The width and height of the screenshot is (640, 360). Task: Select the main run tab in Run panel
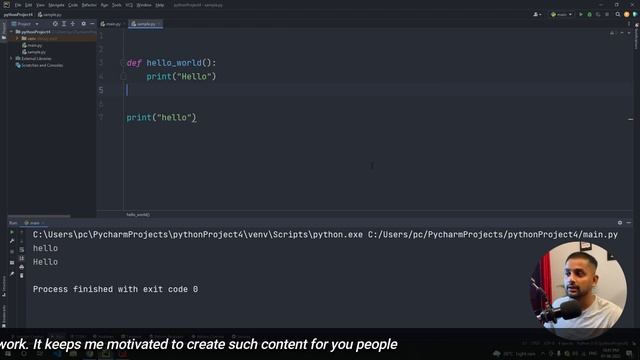pos(33,223)
